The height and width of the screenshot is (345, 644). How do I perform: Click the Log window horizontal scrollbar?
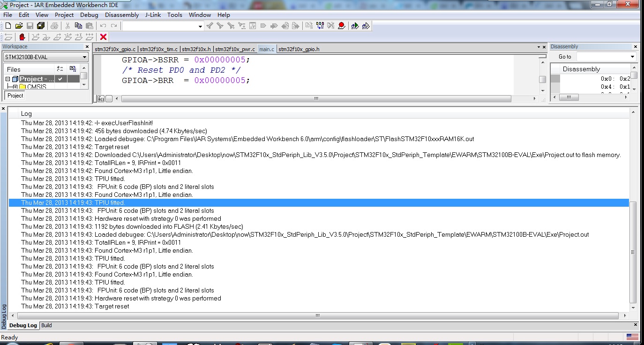tap(319, 316)
